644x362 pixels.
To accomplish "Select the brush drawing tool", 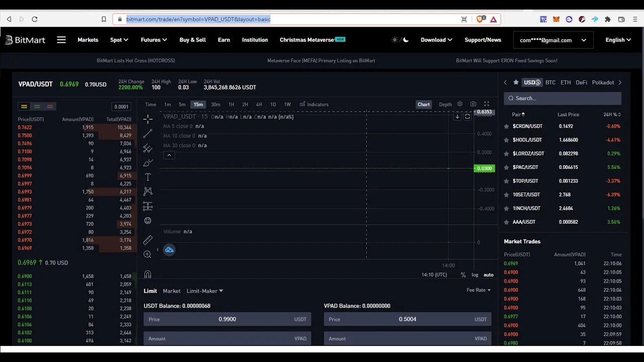I will 147,163.
